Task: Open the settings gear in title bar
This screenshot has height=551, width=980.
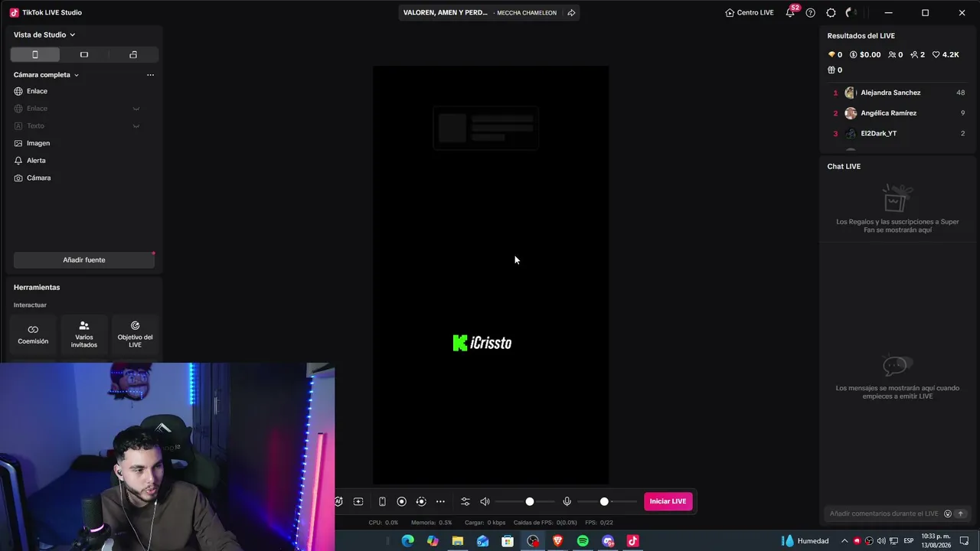Action: [x=831, y=12]
